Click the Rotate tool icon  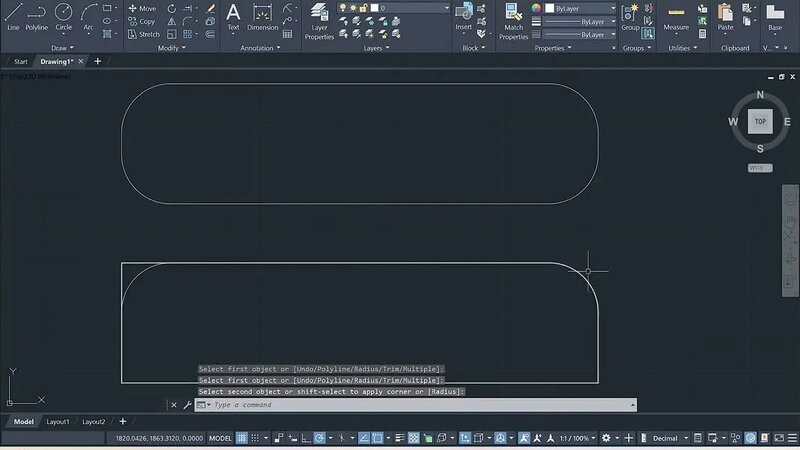point(172,8)
